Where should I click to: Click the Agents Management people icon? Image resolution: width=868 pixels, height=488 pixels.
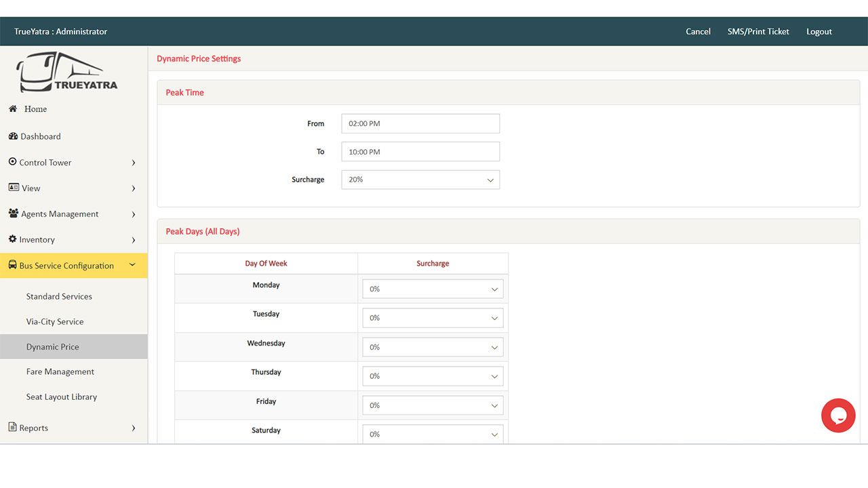(x=14, y=213)
